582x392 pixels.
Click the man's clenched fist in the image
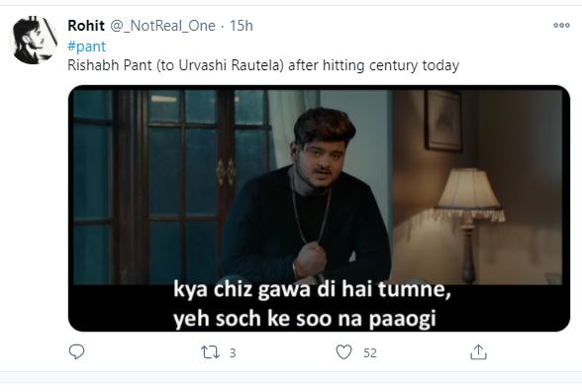point(311,259)
